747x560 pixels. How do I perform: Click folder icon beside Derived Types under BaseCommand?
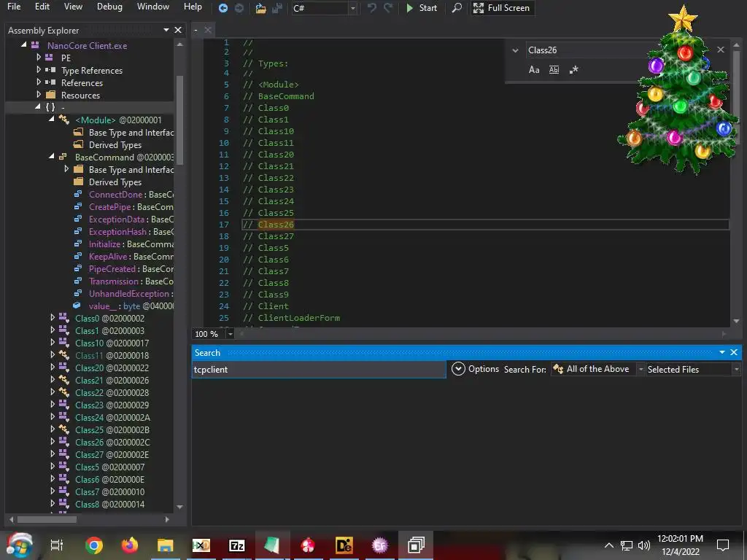(79, 182)
